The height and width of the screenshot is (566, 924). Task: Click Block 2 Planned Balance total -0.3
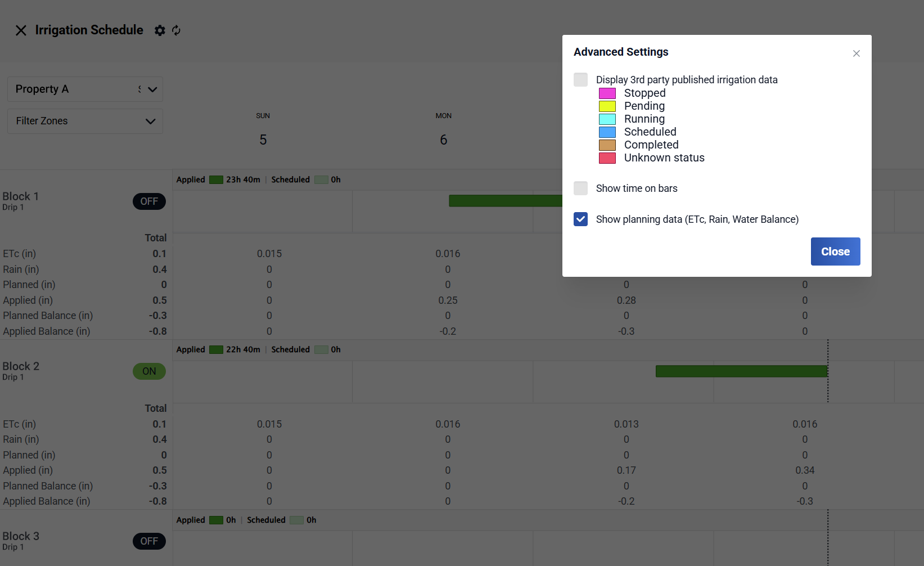(x=158, y=486)
